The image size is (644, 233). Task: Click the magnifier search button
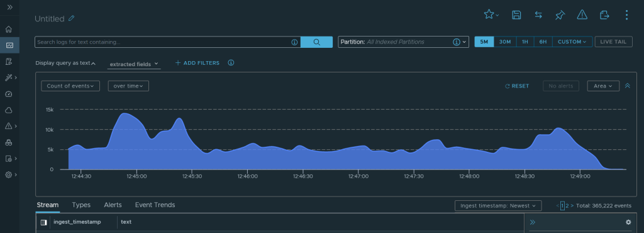point(317,42)
